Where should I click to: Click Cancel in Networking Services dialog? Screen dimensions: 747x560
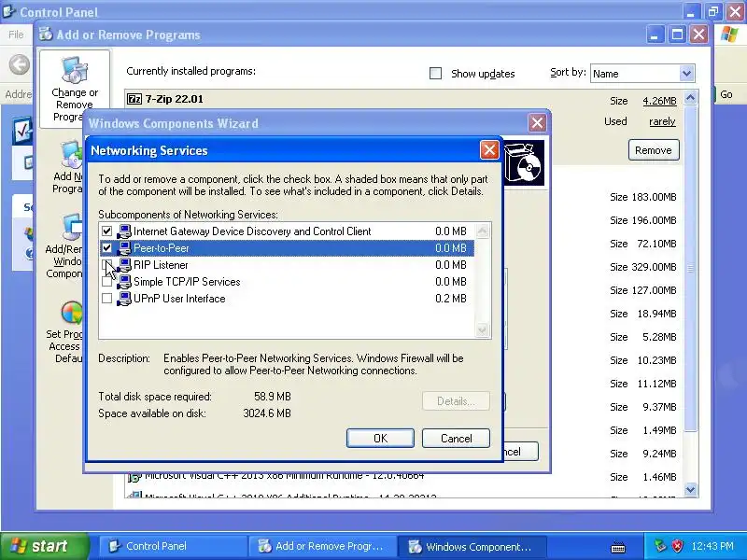(456, 438)
